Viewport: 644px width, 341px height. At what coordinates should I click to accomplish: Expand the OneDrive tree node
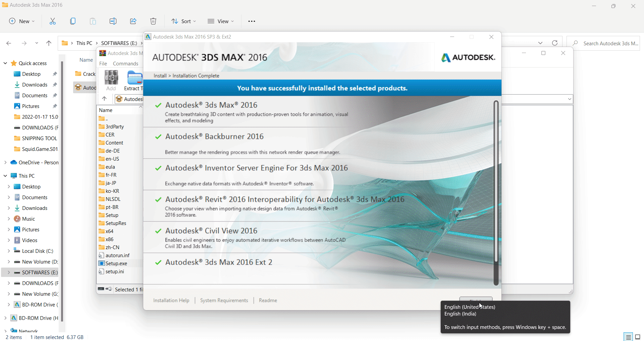pyautogui.click(x=5, y=162)
